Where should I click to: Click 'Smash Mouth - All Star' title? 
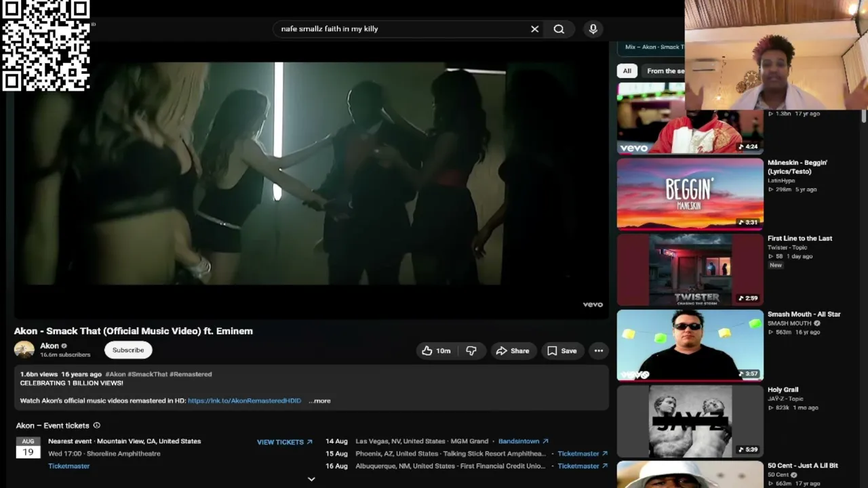pos(804,314)
